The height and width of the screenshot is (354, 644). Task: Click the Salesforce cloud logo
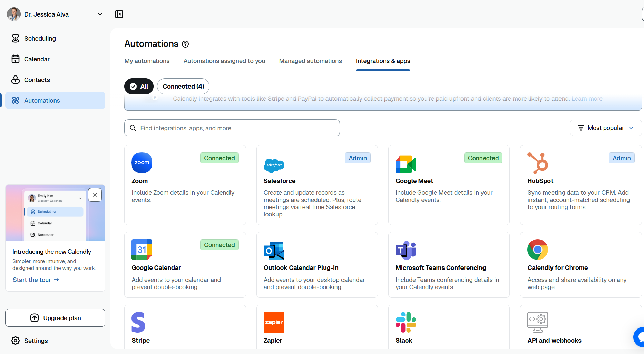[274, 165]
